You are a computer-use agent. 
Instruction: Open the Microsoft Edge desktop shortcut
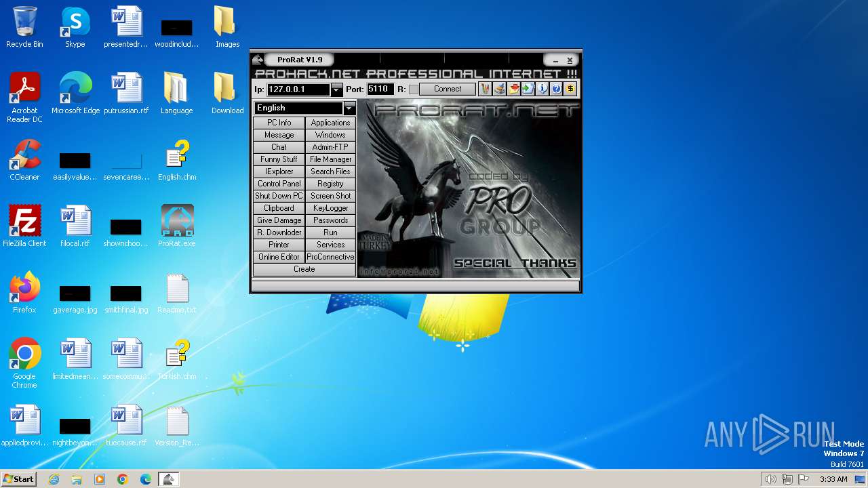[75, 94]
